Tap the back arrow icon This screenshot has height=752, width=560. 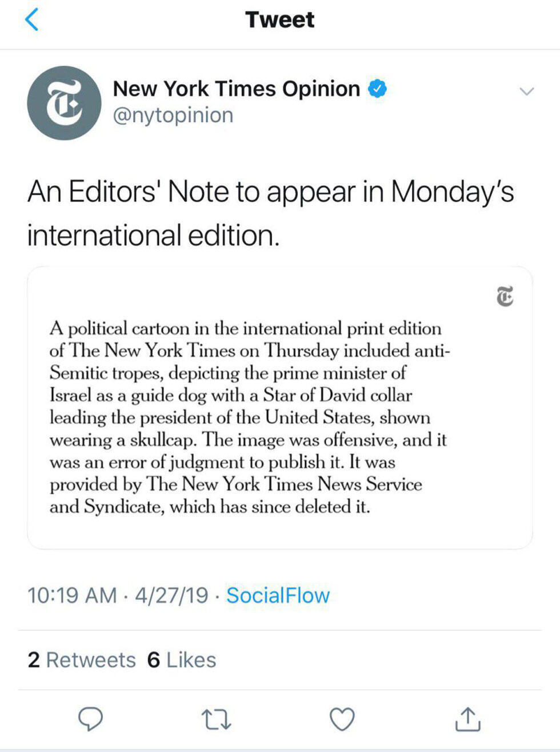[x=33, y=20]
